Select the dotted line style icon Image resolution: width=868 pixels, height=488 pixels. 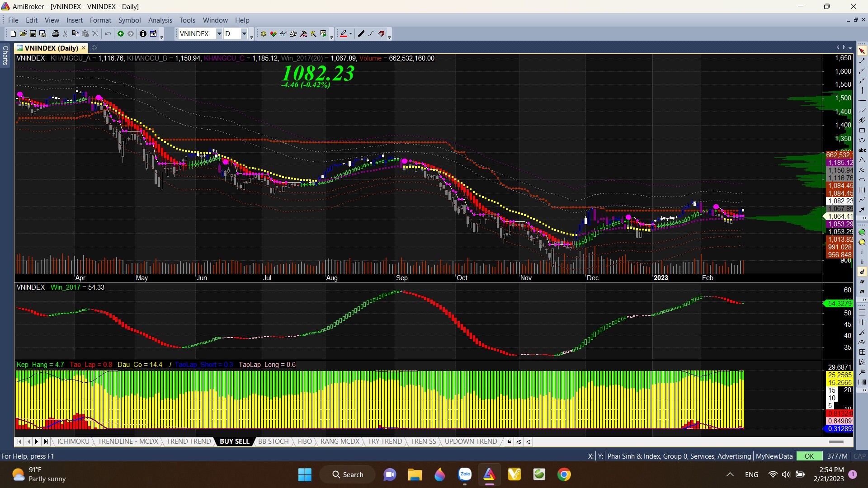[371, 34]
